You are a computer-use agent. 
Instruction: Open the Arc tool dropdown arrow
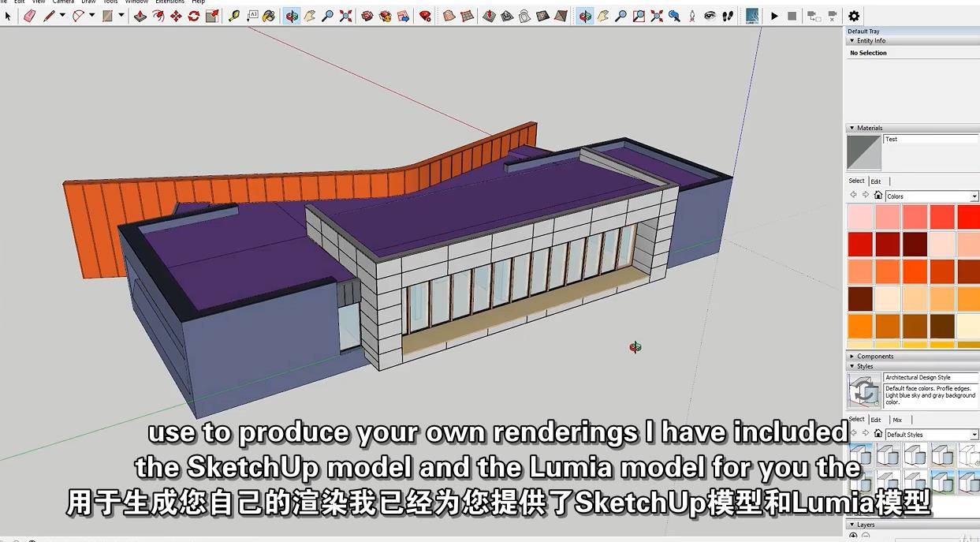point(91,16)
